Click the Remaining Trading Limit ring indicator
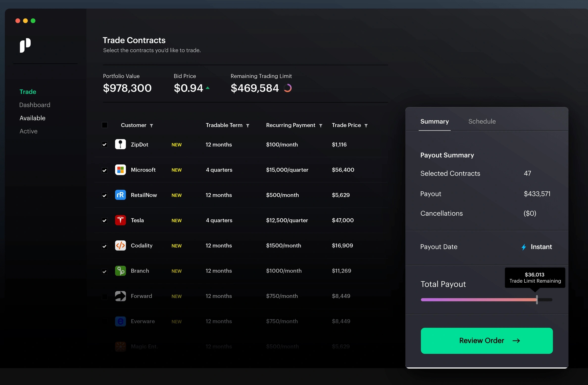The image size is (588, 385). pyautogui.click(x=288, y=88)
